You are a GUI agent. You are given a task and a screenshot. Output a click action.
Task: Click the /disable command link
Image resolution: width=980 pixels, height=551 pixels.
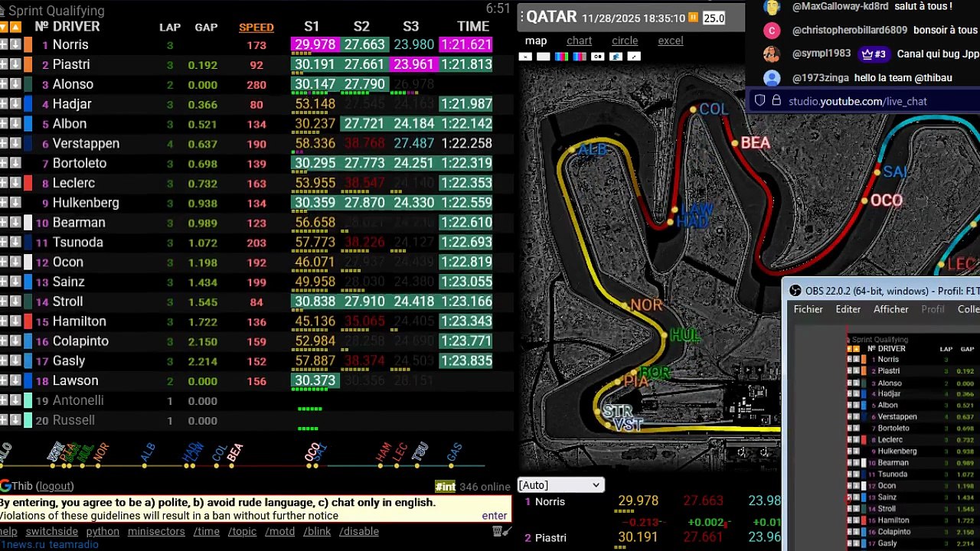(x=359, y=531)
